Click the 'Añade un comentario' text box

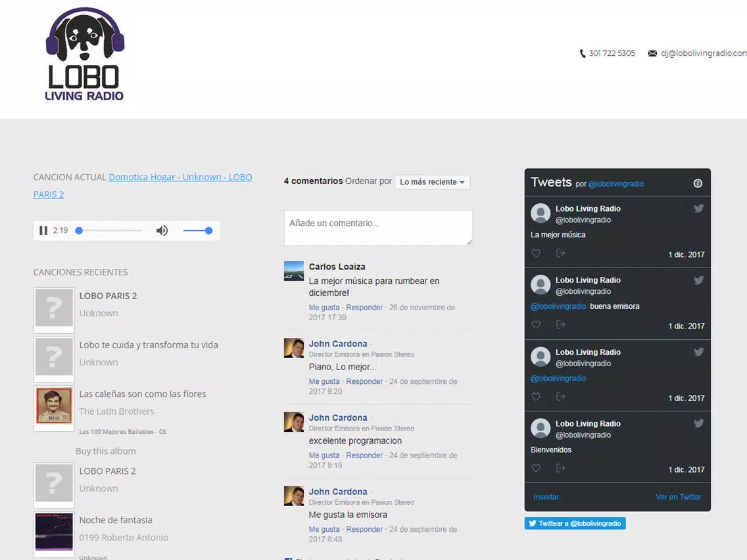(378, 228)
